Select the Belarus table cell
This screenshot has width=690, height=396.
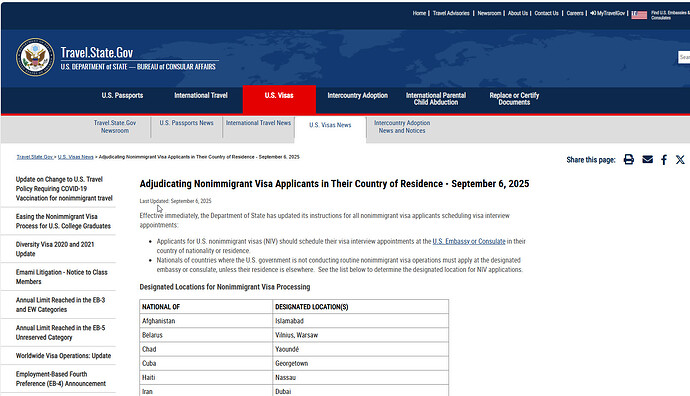(206, 335)
